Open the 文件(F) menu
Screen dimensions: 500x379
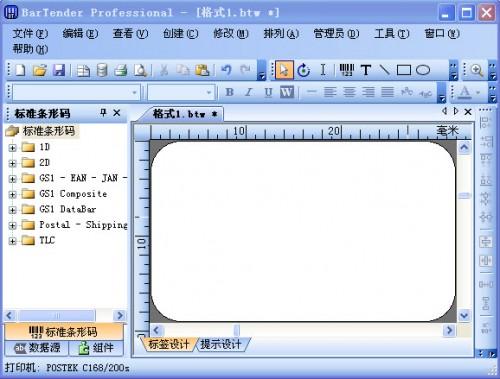(30, 33)
